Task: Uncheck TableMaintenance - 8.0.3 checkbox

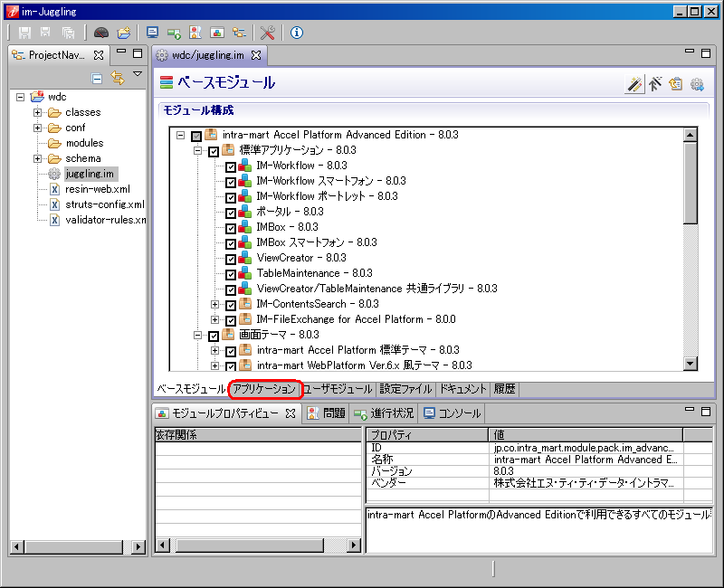Action: pyautogui.click(x=231, y=275)
